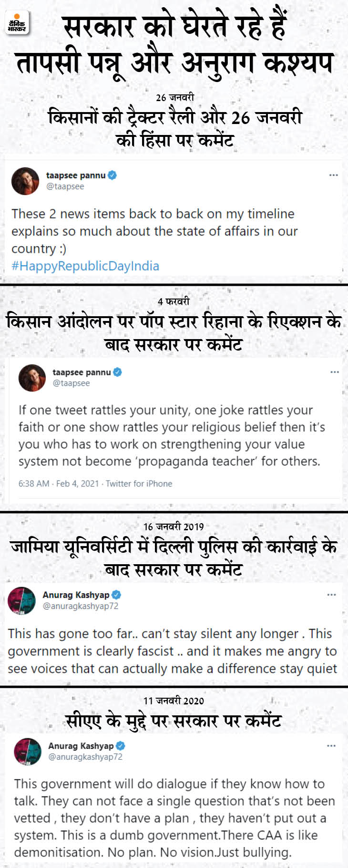
Task: Click the @anuragkashyap72 handle in the CAA tweet
Action: pos(85,756)
